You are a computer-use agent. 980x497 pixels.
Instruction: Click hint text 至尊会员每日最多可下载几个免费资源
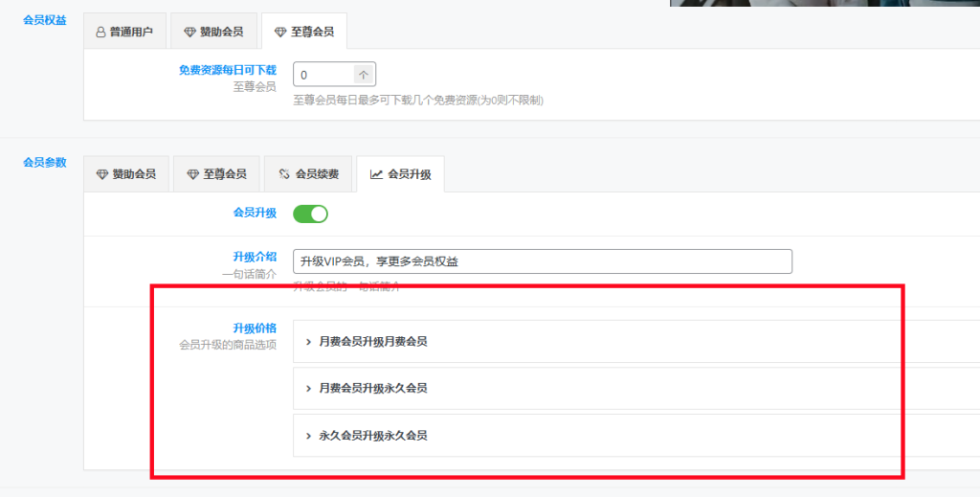(418, 100)
